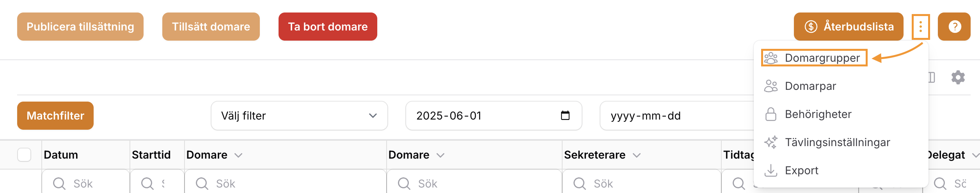980x193 pixels.
Task: Click the calendar icon in the date field
Action: 565,116
